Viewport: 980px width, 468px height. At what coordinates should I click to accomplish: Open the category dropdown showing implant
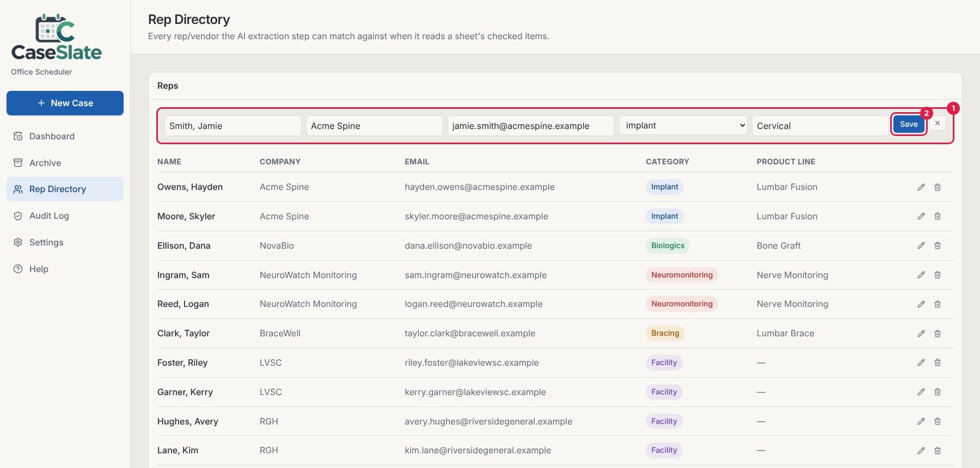(x=683, y=126)
